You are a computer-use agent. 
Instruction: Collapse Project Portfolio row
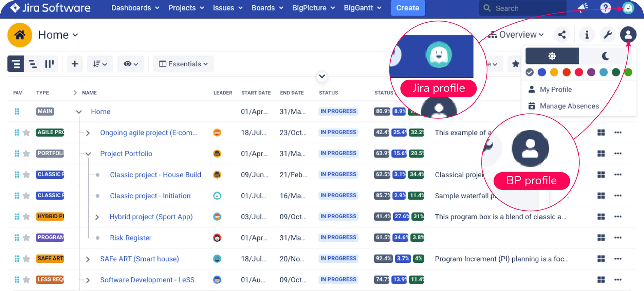pyautogui.click(x=88, y=154)
